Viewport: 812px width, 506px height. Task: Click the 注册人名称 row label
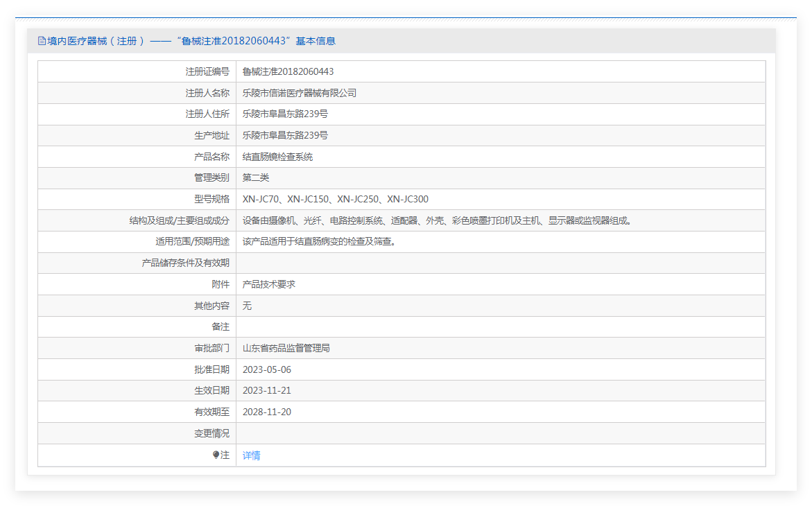click(x=207, y=93)
